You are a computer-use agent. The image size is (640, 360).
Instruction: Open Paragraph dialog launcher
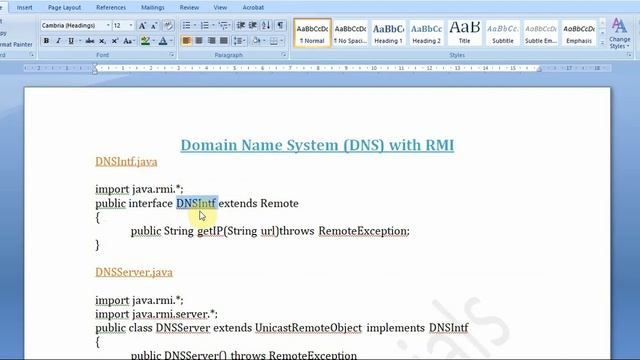pos(284,55)
